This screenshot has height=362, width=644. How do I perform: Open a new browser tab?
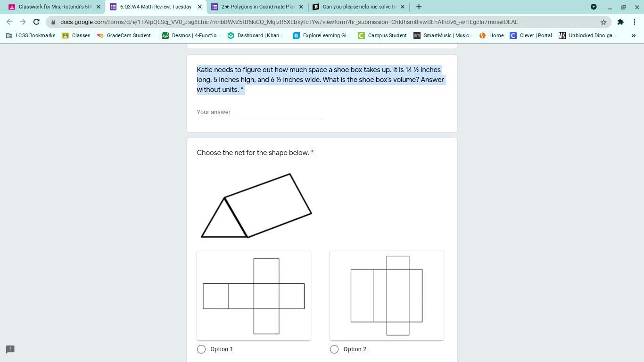point(419,7)
